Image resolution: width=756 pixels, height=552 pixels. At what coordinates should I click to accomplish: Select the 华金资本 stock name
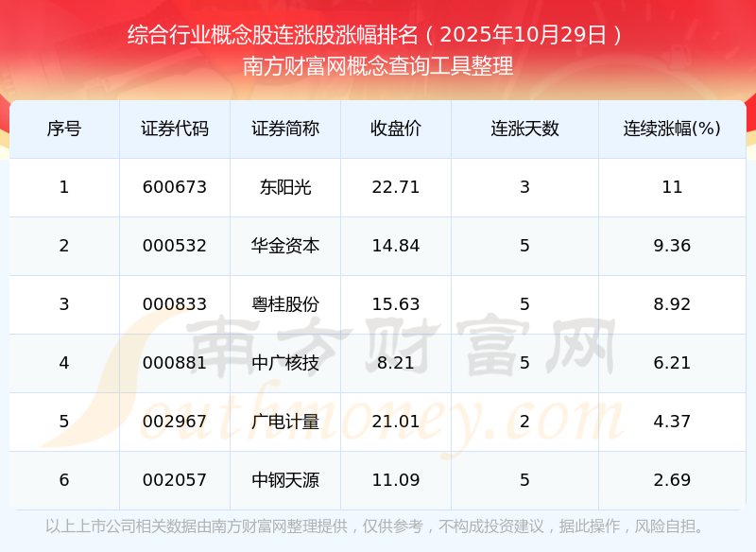(x=285, y=246)
